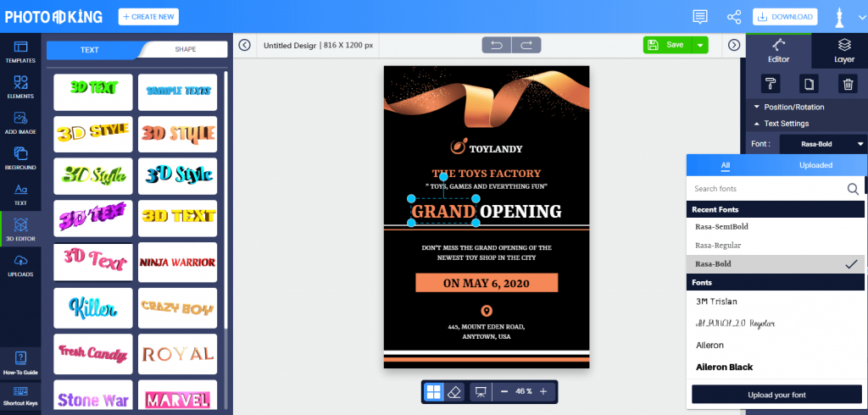Screen dimensions: 868x415
Task: Open the Save dropdown arrow
Action: pyautogui.click(x=700, y=45)
